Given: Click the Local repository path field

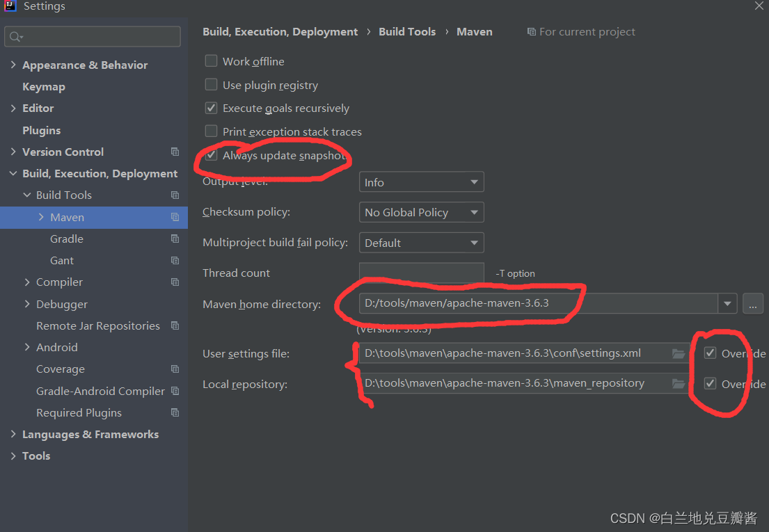Looking at the screenshot, I should click(x=524, y=384).
